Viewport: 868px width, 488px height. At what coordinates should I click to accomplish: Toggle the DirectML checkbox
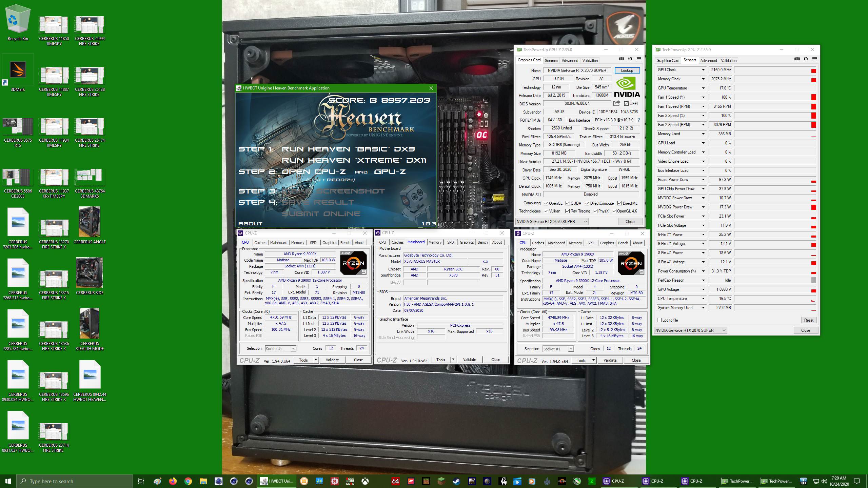[x=619, y=203]
